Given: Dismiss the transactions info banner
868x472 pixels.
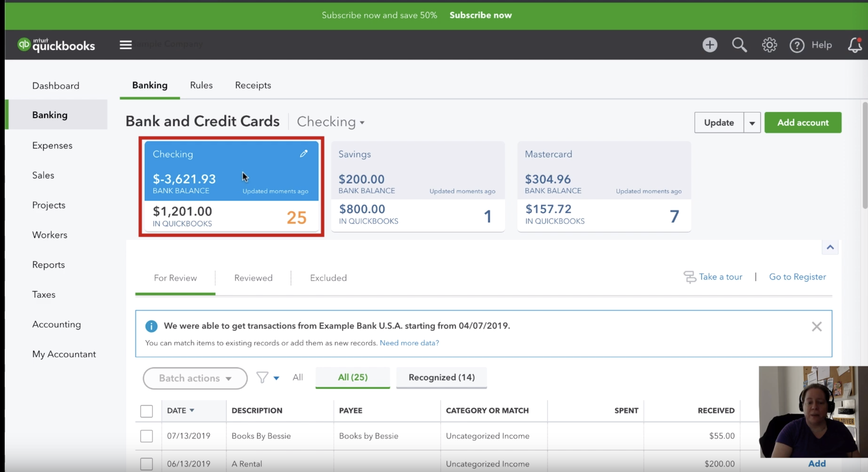Looking at the screenshot, I should (x=816, y=326).
